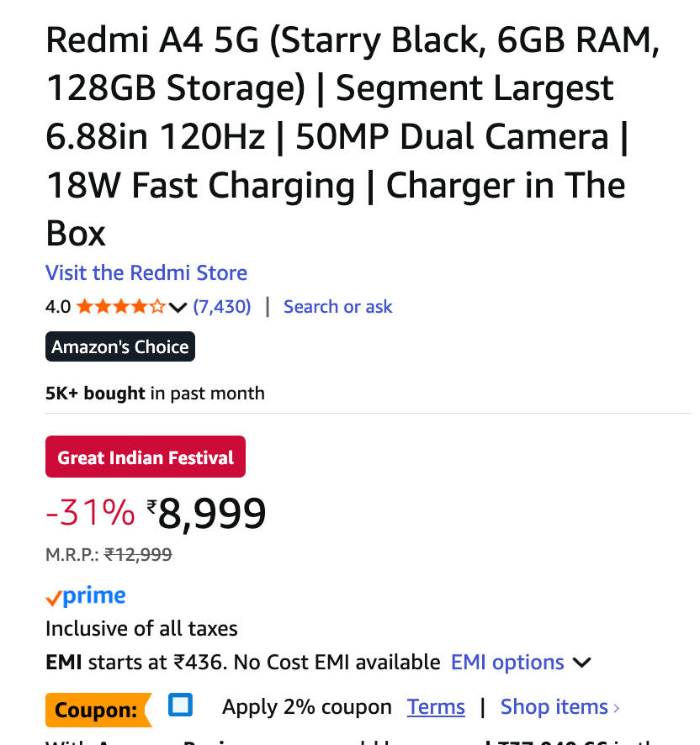Expand the rating breakdown chevron
The image size is (700, 745).
coord(177,308)
